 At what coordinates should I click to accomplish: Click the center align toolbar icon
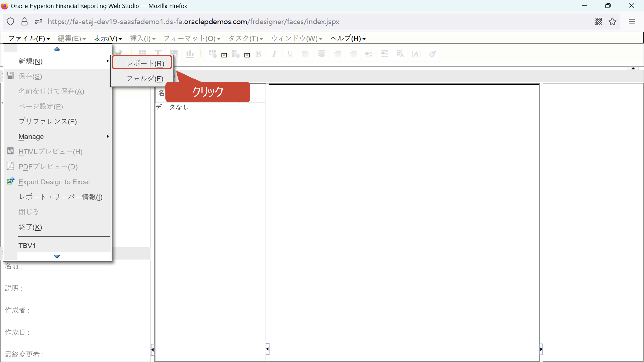pos(321,54)
